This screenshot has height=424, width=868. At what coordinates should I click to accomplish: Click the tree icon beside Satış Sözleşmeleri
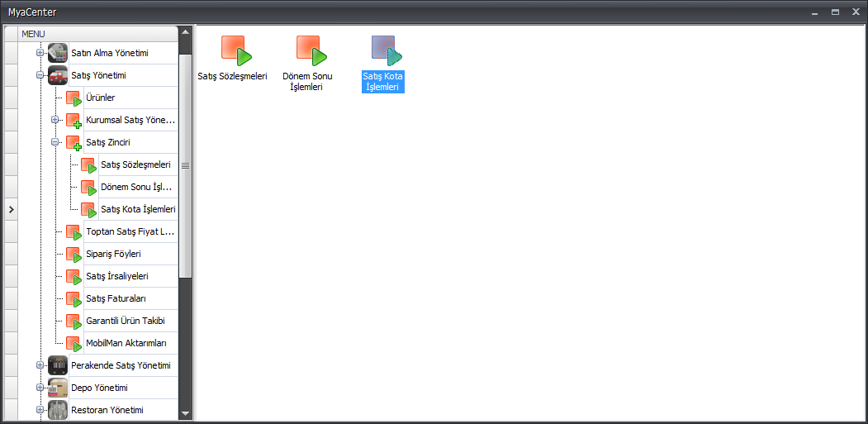(x=88, y=165)
